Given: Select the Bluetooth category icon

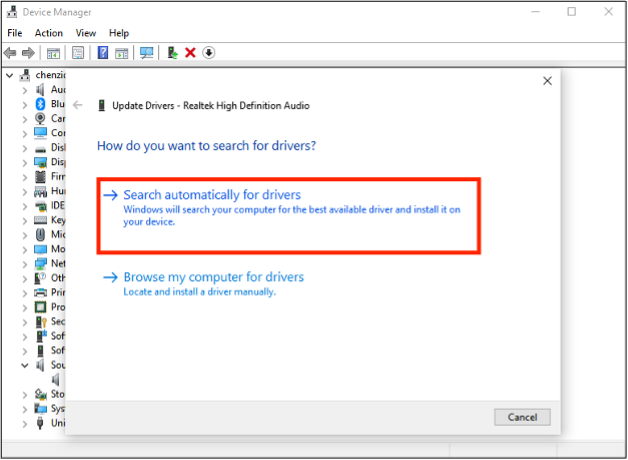Looking at the screenshot, I should 40,104.
